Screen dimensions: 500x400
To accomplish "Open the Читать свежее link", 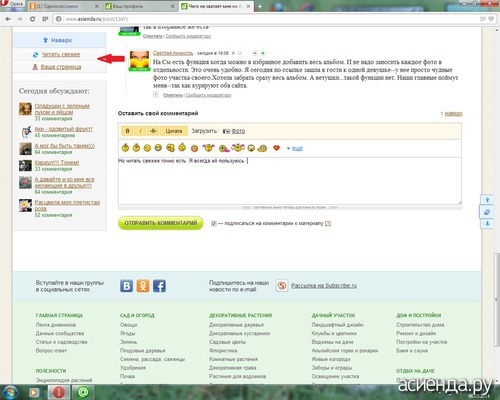I will pos(61,54).
